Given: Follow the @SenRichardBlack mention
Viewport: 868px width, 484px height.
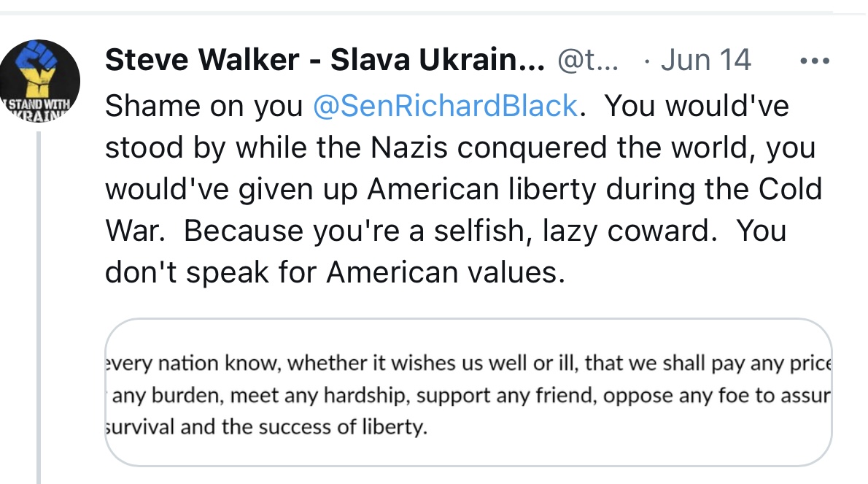Looking at the screenshot, I should coord(445,106).
